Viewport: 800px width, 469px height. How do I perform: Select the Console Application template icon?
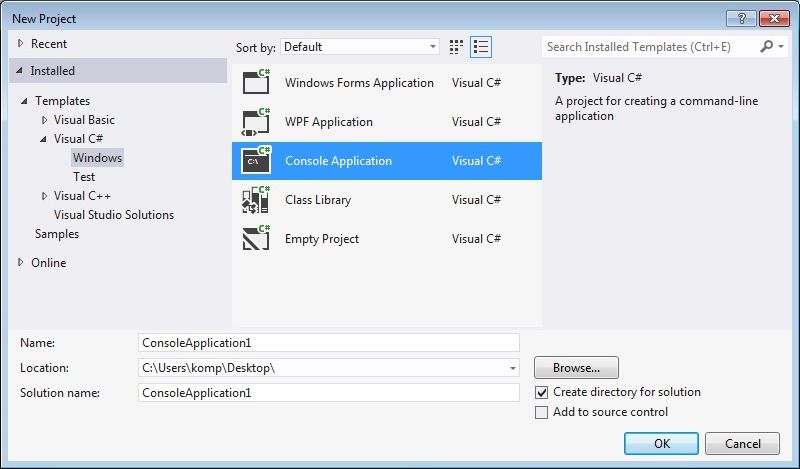point(256,161)
